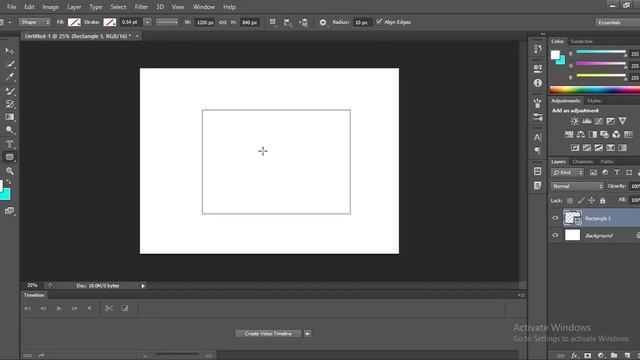Open the Path alignment icon
640x360 pixels.
(288, 22)
